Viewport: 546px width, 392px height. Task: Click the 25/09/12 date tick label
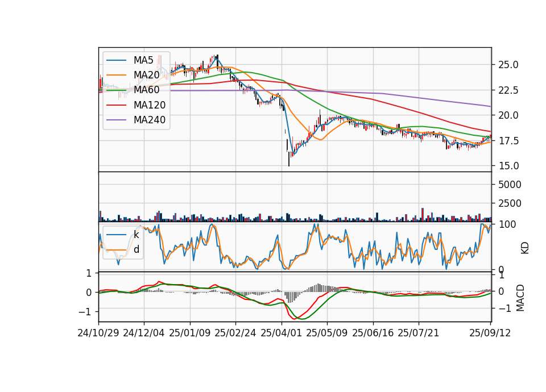point(490,333)
